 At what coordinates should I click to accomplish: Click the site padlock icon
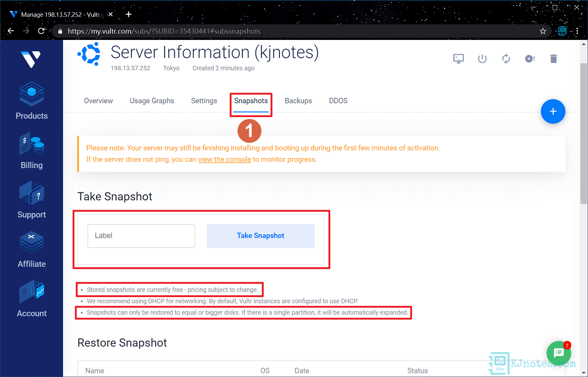[60, 31]
